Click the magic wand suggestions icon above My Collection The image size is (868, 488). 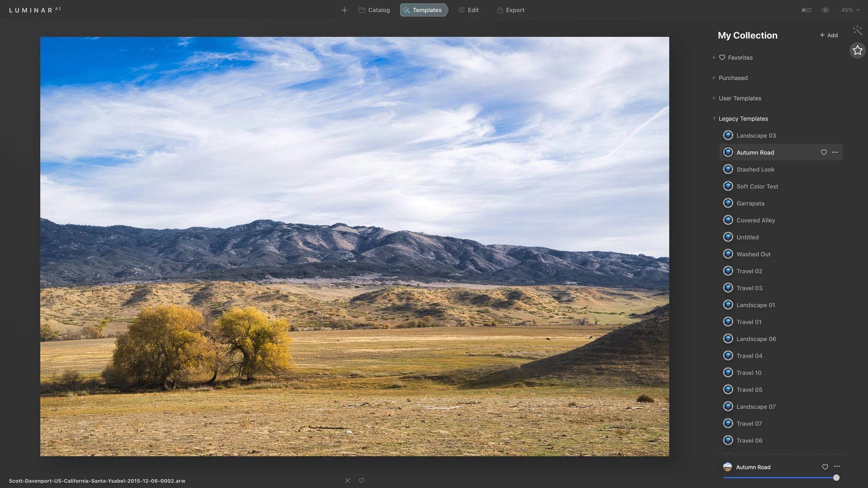[857, 30]
